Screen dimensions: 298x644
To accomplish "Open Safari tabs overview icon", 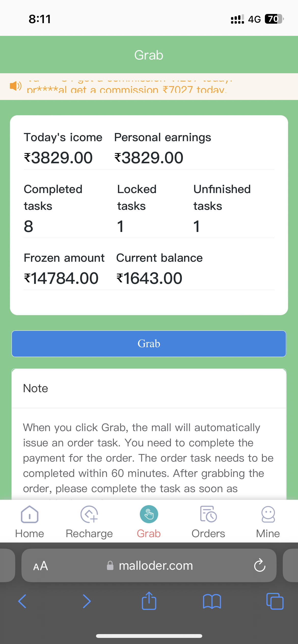I will click(275, 601).
